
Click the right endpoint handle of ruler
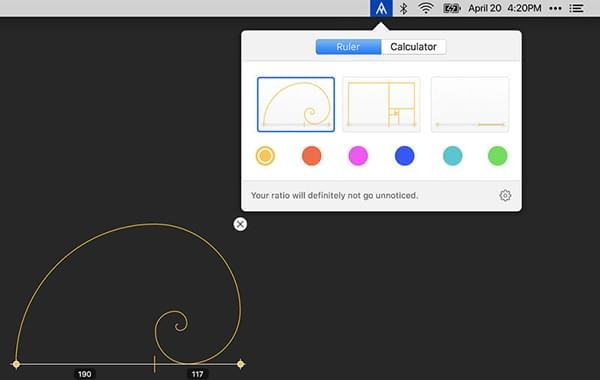click(240, 364)
